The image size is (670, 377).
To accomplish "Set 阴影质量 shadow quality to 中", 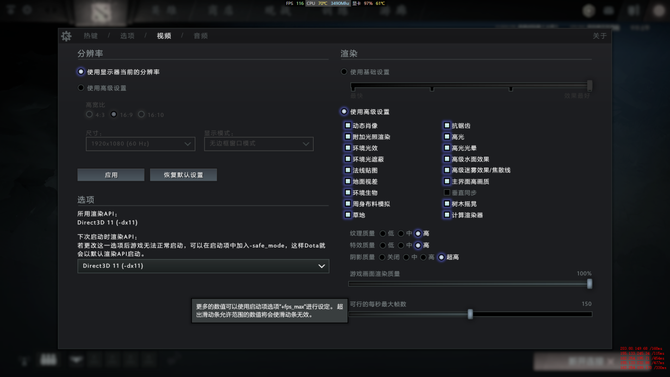I will point(406,257).
